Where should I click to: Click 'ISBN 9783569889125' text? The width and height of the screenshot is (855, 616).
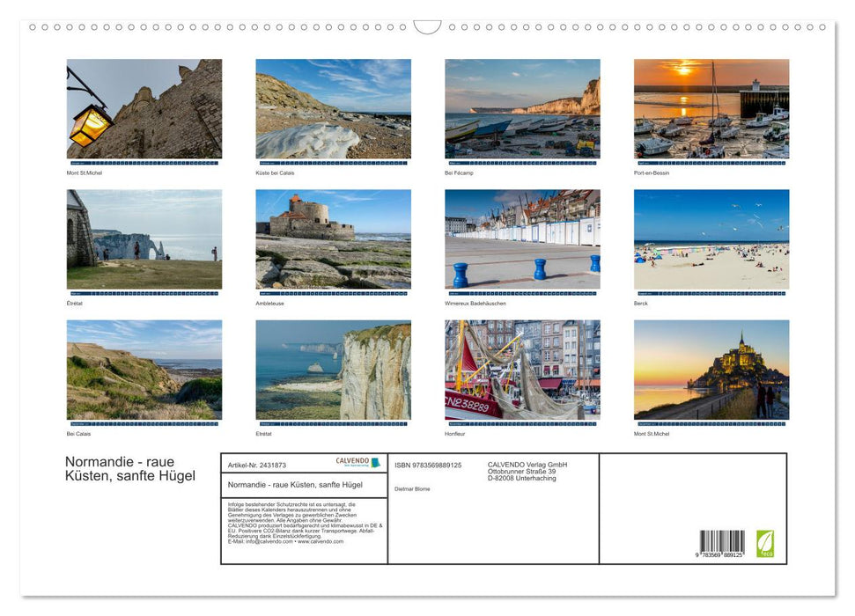tap(428, 465)
